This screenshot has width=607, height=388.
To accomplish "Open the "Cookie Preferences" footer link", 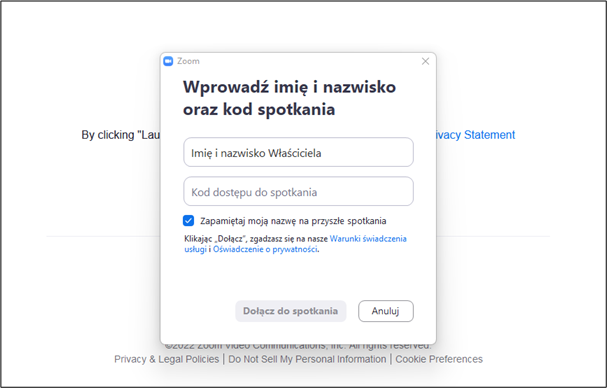I will tap(439, 359).
